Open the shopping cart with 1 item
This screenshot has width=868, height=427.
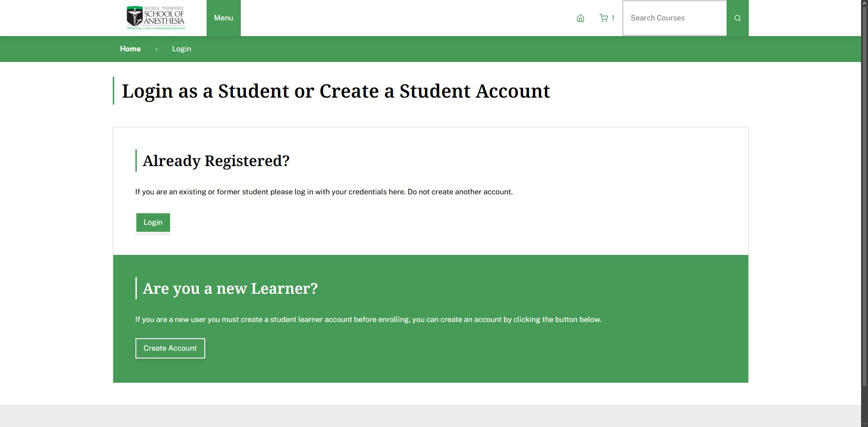(x=607, y=18)
